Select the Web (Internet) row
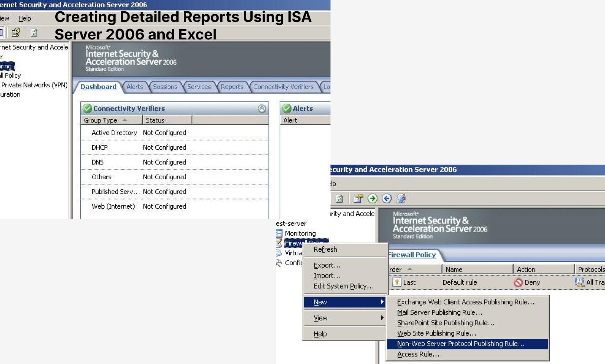605x364 pixels. click(x=174, y=206)
